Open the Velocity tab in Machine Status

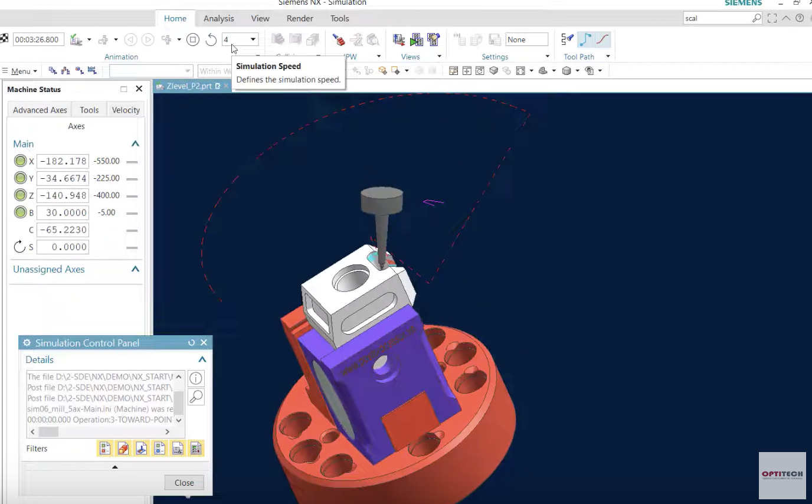tap(126, 110)
